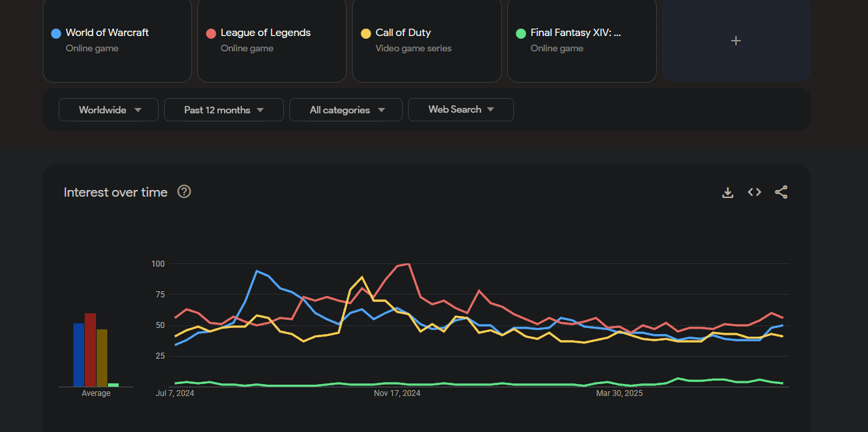Viewport: 868px width, 432px height.
Task: Open the Interest over time help icon
Action: [x=185, y=192]
